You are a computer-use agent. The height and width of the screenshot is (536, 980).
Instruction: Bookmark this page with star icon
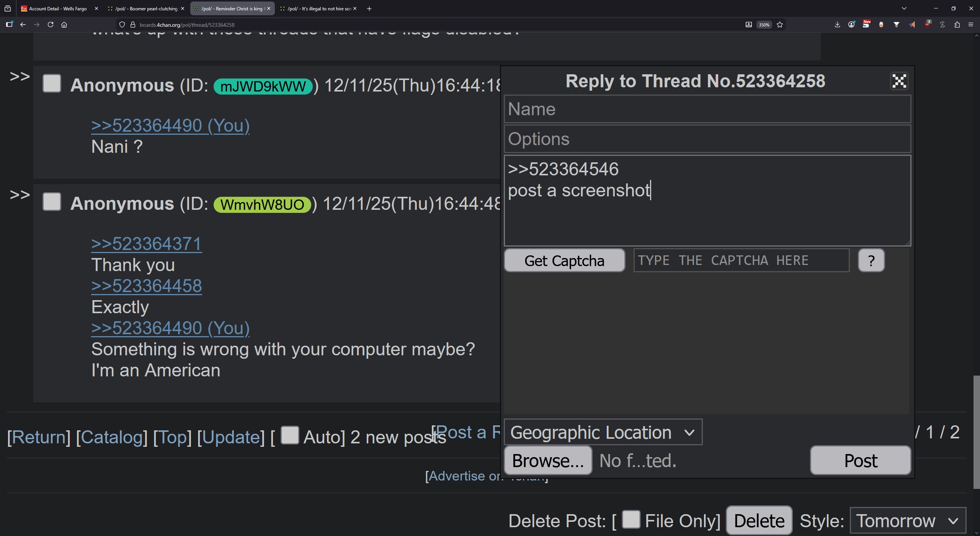point(780,25)
